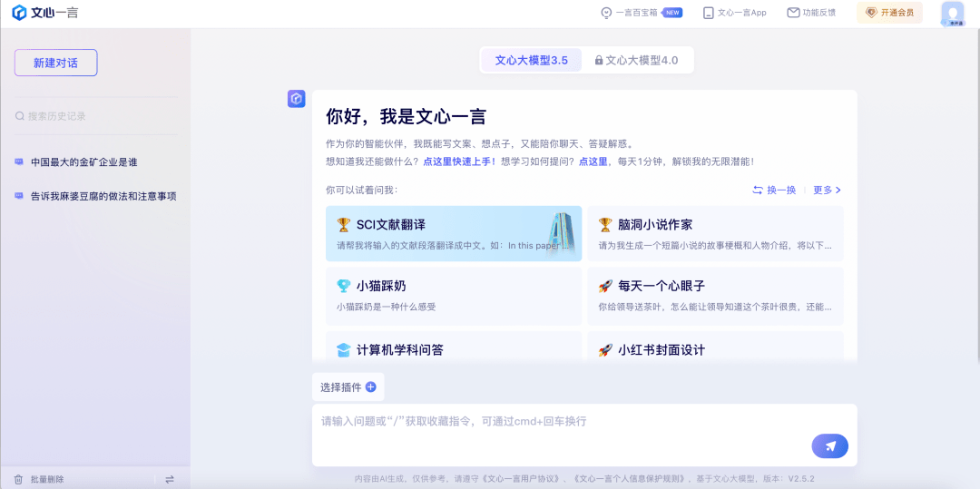Click the 开通会员 diamond button
This screenshot has width=980, height=489.
coord(889,13)
